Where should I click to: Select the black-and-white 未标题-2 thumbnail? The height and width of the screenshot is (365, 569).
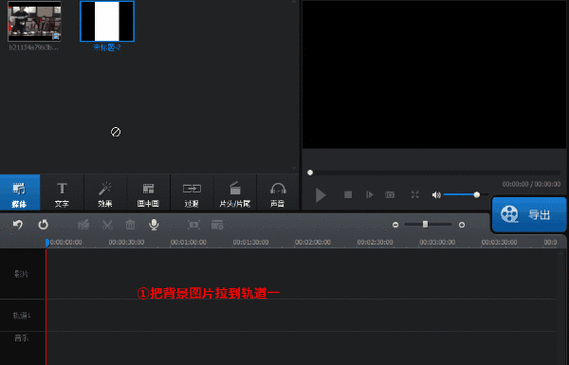(107, 21)
